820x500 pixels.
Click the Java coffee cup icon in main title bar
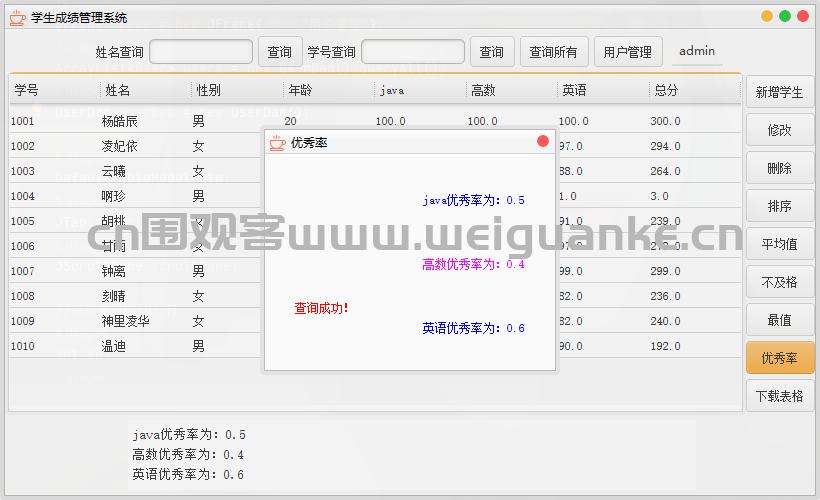pos(17,18)
